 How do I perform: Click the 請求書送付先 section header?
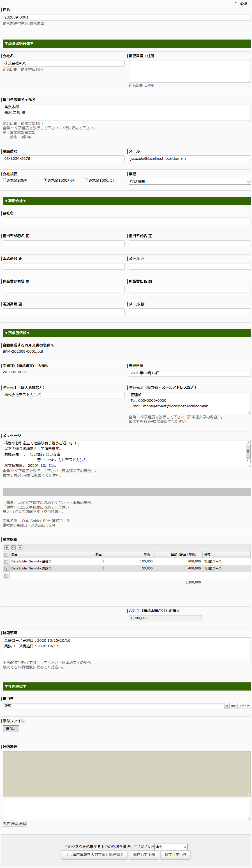point(126,43)
